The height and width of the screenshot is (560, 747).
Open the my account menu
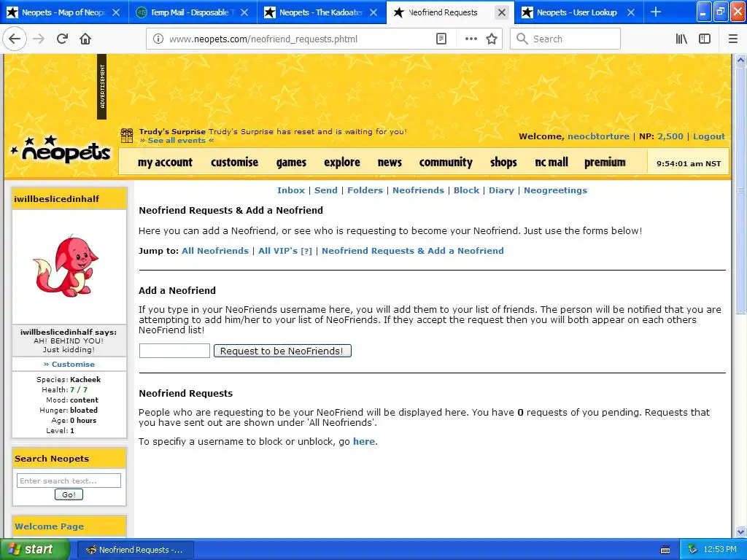click(x=165, y=163)
